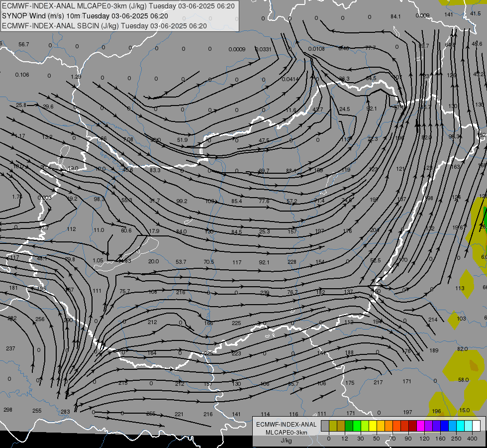Click the map value 56.7
Screen dimensions: 487x448
(x=23, y=44)
